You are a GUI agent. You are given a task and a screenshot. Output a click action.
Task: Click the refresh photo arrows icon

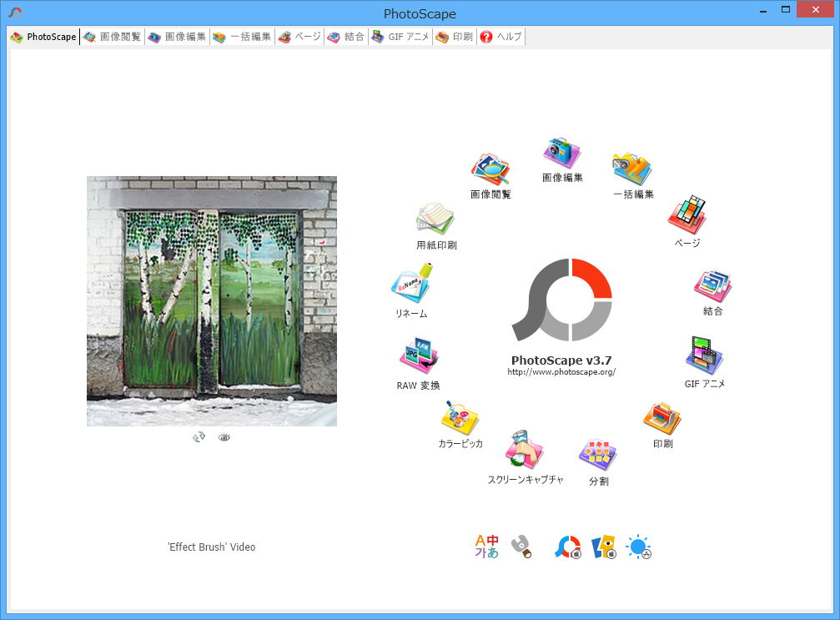tap(199, 437)
